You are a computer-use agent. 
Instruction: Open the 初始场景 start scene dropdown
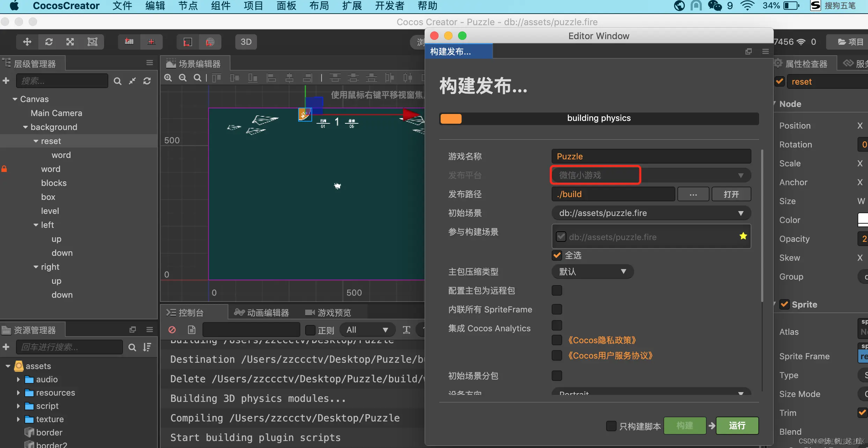pos(651,213)
